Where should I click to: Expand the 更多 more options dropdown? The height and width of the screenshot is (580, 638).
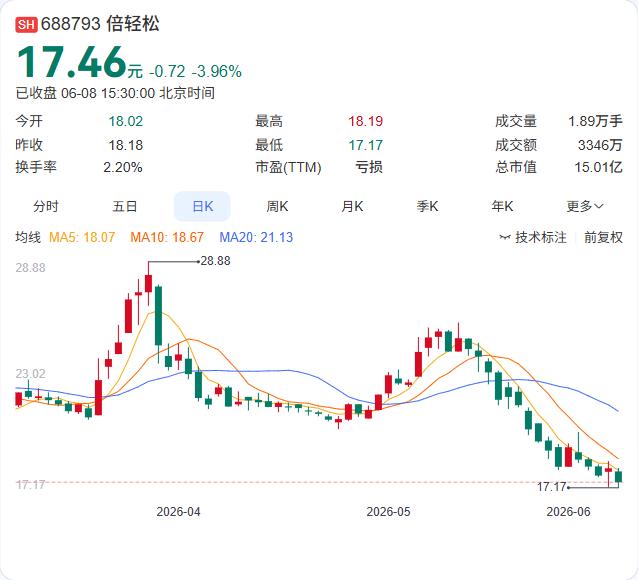pos(585,206)
